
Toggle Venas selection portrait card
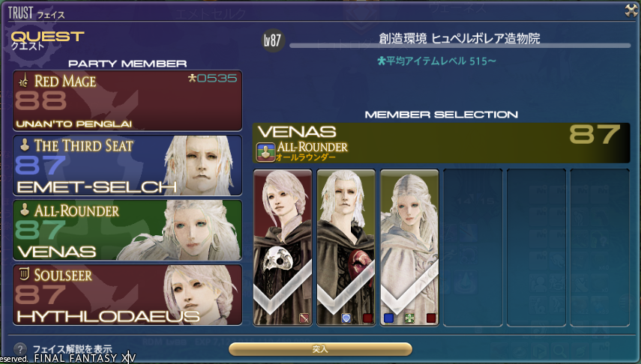click(x=409, y=248)
